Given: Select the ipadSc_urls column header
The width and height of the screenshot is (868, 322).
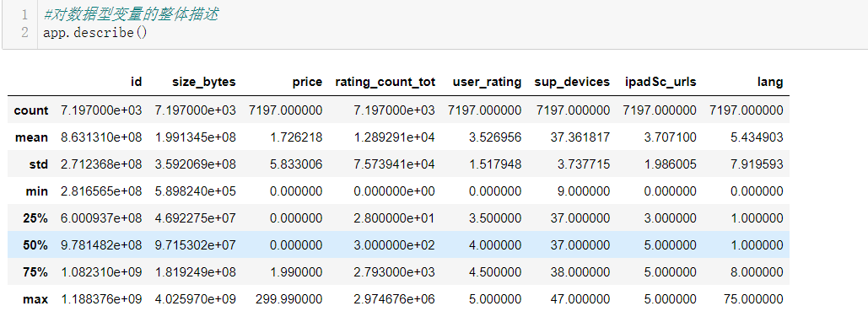Looking at the screenshot, I should tap(660, 83).
